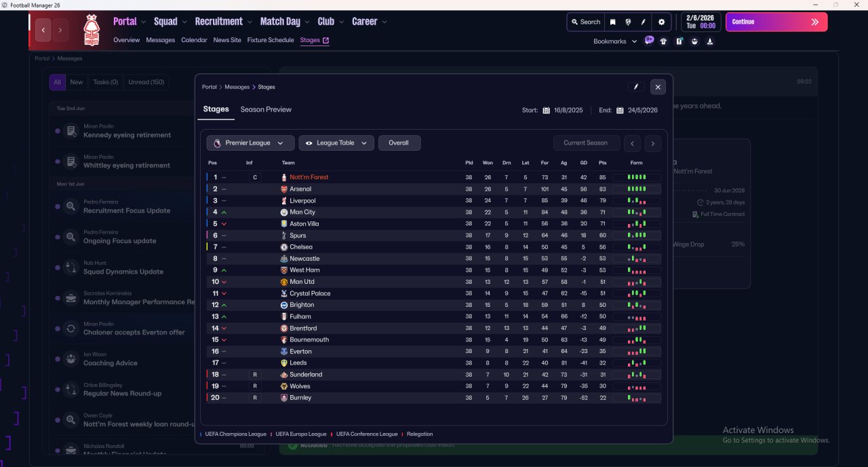Click Arsenal club badge in league table
This screenshot has height=467, width=868.
[284, 189]
